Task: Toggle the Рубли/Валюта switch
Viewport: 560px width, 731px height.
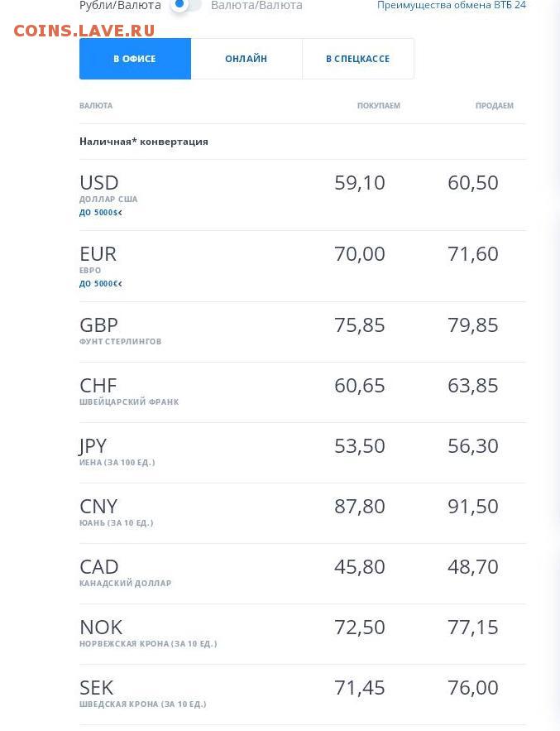Action: tap(185, 5)
